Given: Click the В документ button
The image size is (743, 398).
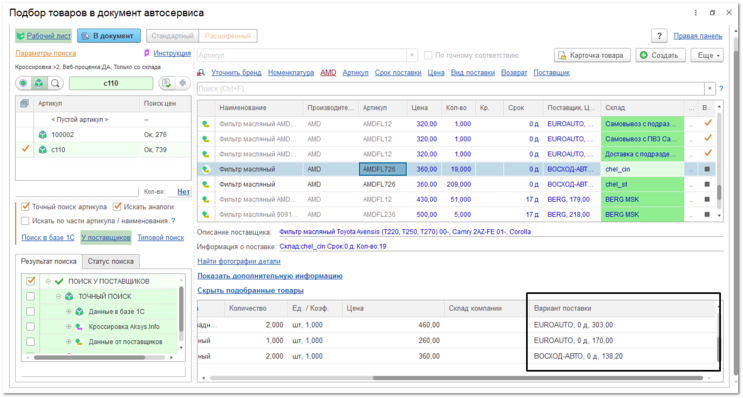Looking at the screenshot, I should 109,36.
